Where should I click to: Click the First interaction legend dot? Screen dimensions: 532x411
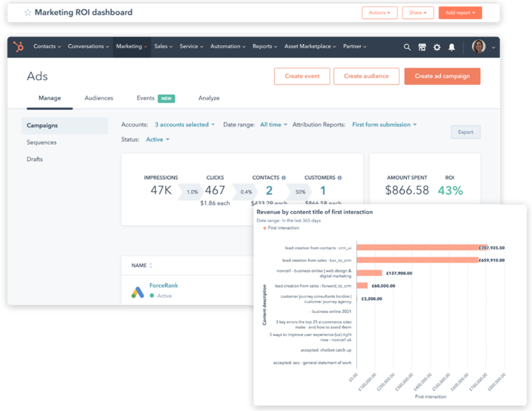[x=265, y=228]
